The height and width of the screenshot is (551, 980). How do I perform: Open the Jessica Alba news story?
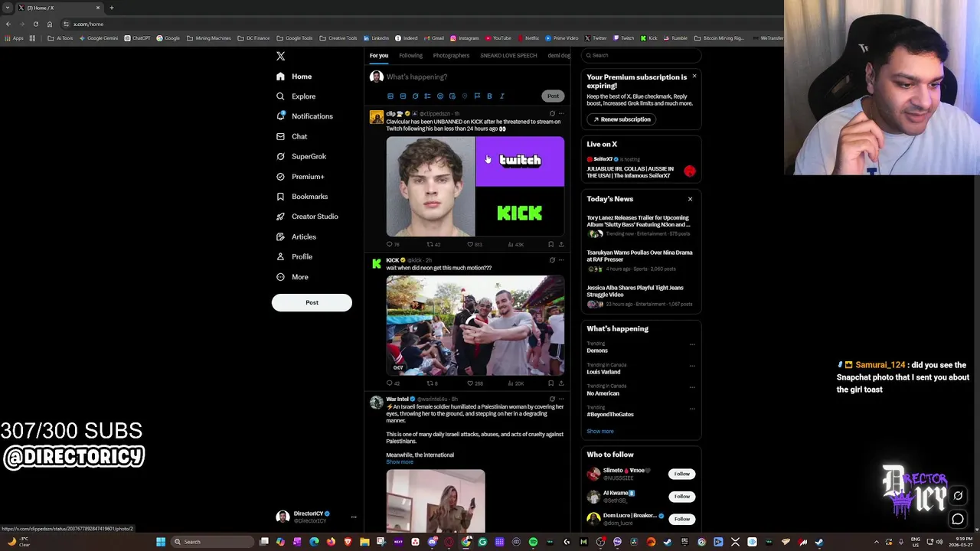[640, 295]
